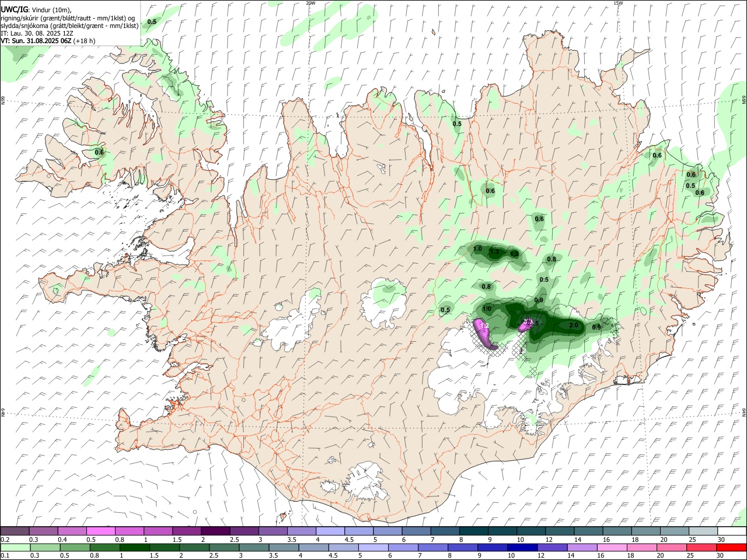Image resolution: width=747 pixels, height=560 pixels.
Task: Click the 'rigning/skúrir' legend description line
Action: pyautogui.click(x=67, y=18)
